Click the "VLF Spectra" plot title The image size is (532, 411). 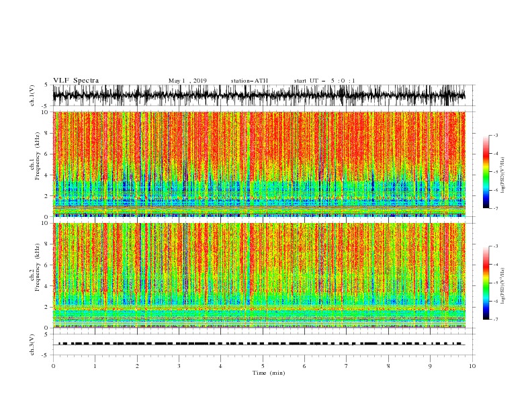(76, 81)
